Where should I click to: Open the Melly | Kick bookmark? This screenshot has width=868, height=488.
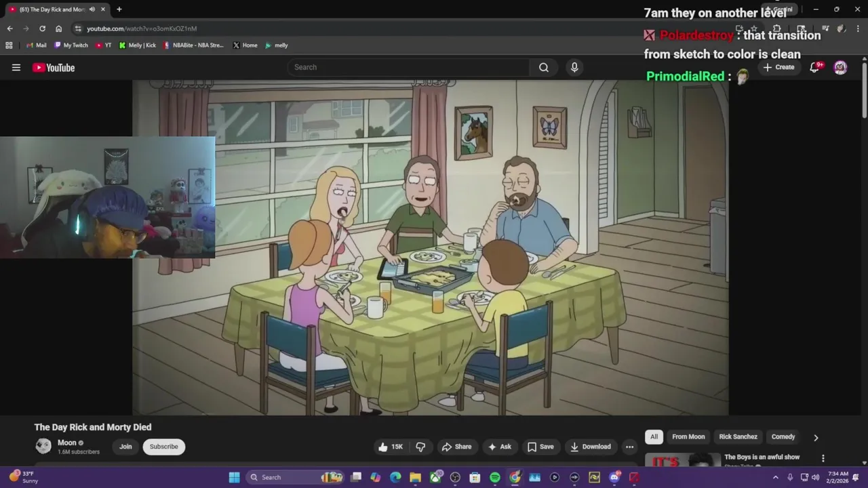[137, 45]
